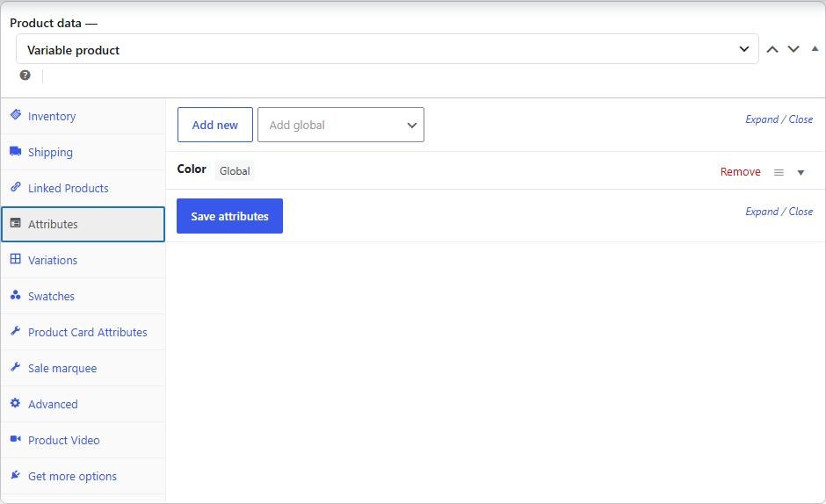Move Product data panel down
Viewport: 826px width, 504px height.
coord(793,49)
